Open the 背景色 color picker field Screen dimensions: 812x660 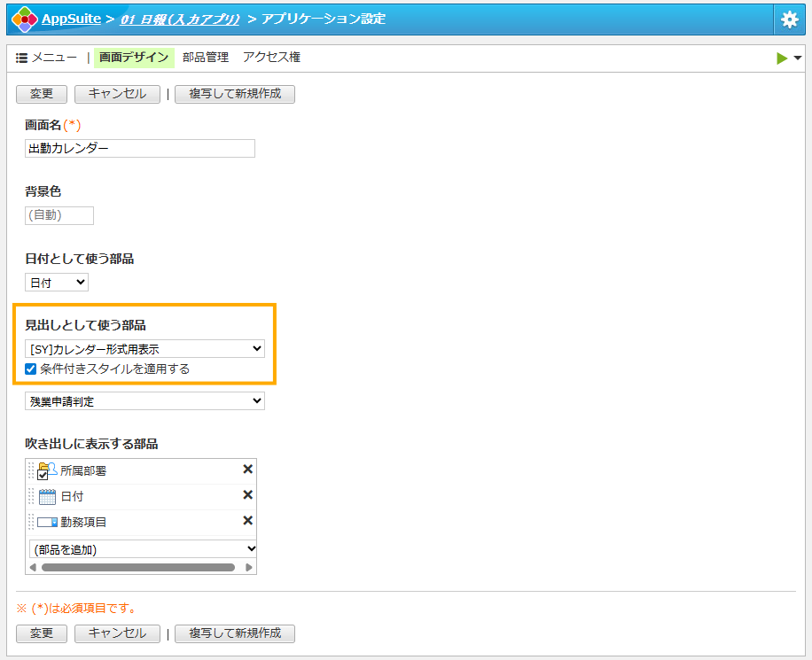point(59,215)
